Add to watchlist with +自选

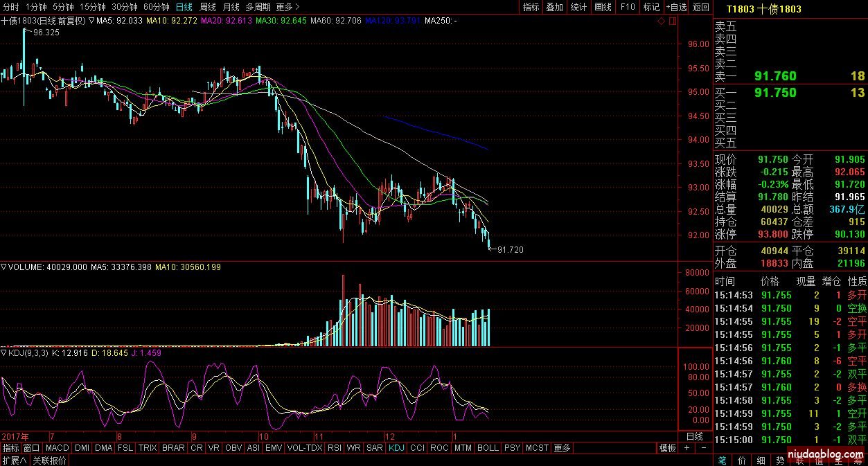tap(676, 7)
